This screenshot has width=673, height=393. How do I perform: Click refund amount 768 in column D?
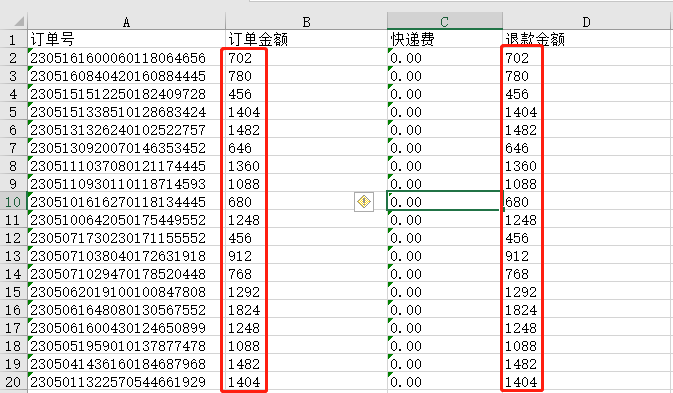(x=586, y=274)
